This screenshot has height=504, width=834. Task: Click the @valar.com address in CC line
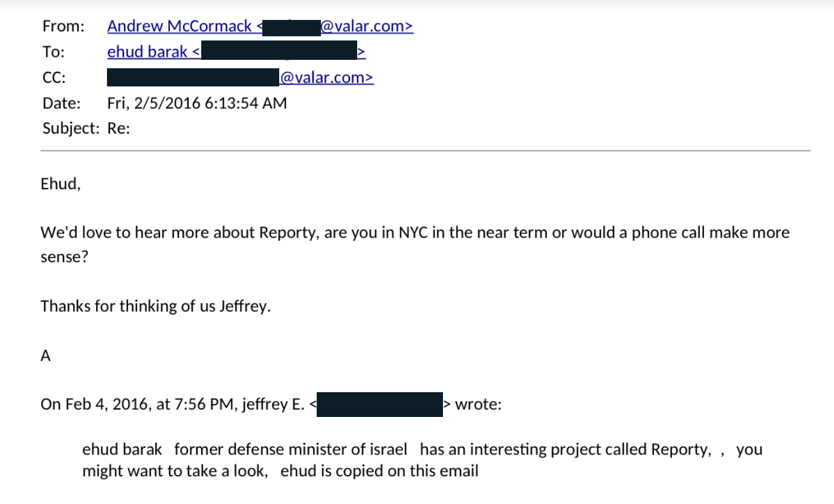coord(326,78)
